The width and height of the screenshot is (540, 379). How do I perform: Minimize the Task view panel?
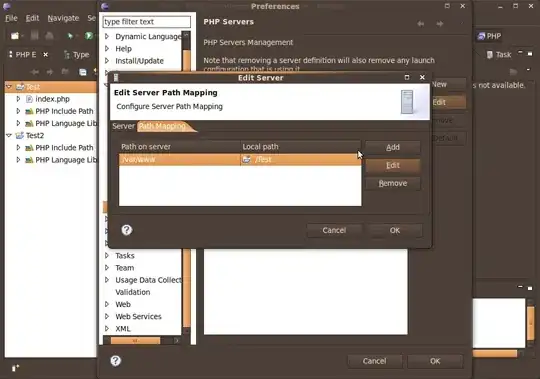pos(520,52)
